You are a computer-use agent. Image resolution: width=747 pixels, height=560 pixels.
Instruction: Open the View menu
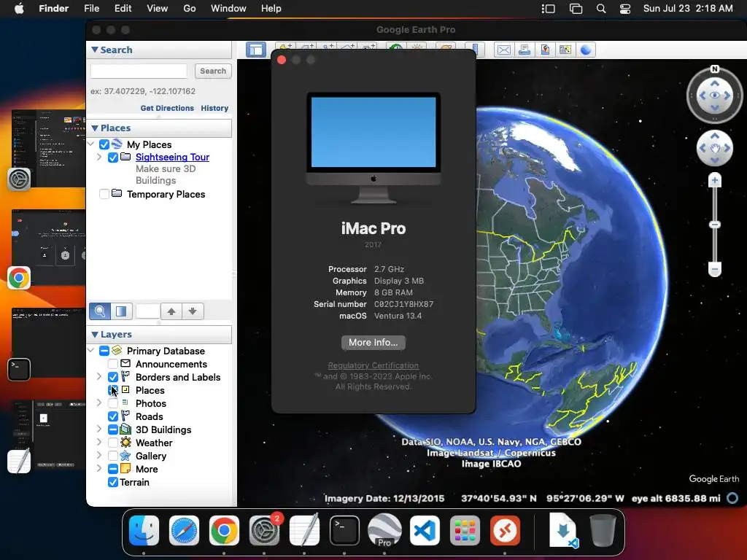point(158,9)
